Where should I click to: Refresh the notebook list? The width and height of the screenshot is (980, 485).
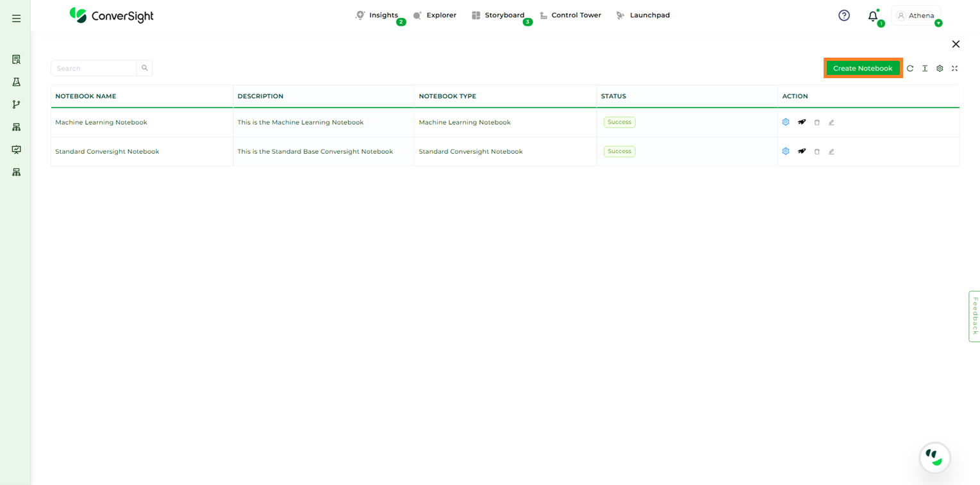(x=910, y=69)
